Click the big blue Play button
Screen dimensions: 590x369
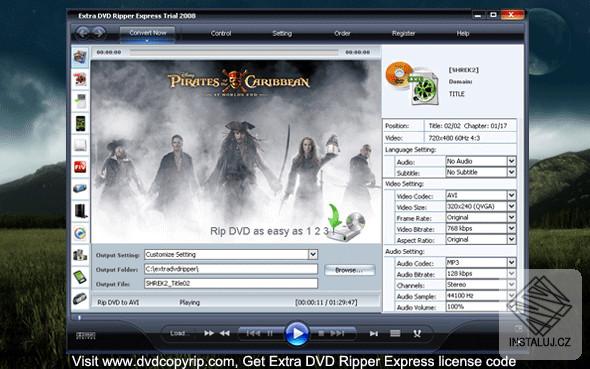(297, 333)
